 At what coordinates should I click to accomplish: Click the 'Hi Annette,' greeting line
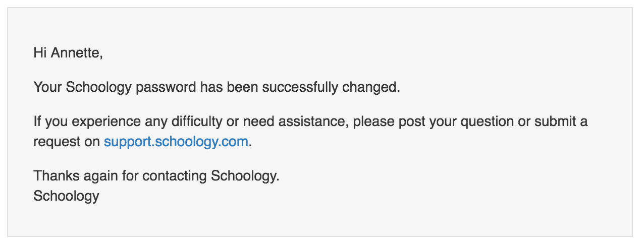[x=68, y=52]
